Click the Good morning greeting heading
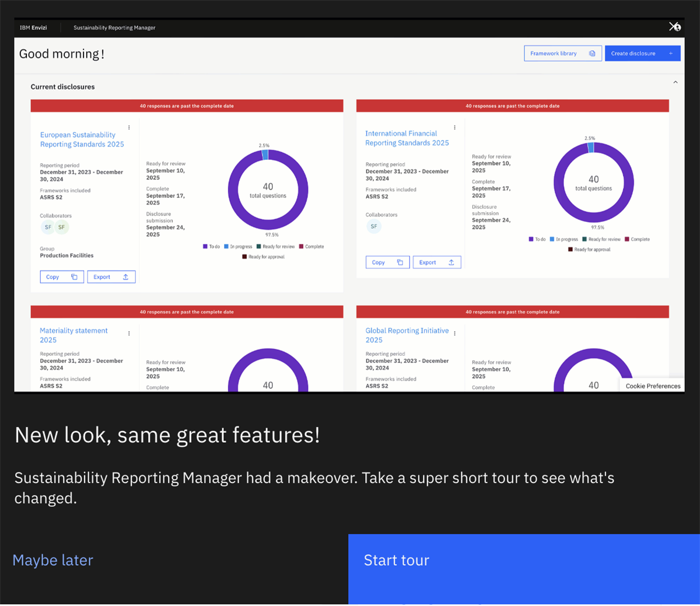Image resolution: width=700 pixels, height=606 pixels. (x=62, y=54)
